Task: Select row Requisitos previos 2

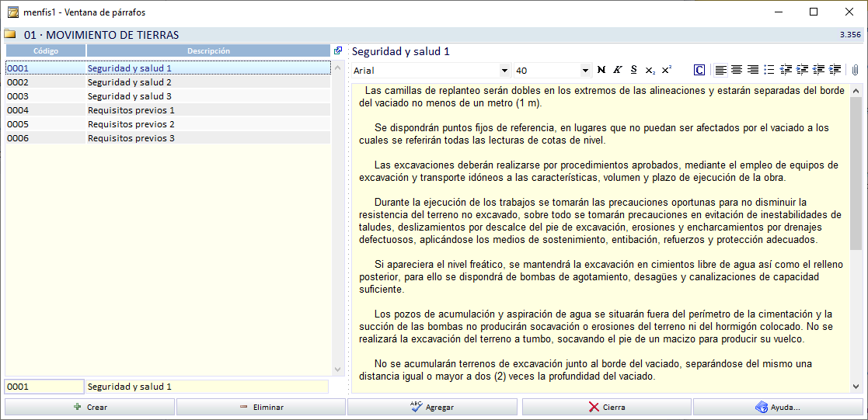Action: point(169,124)
